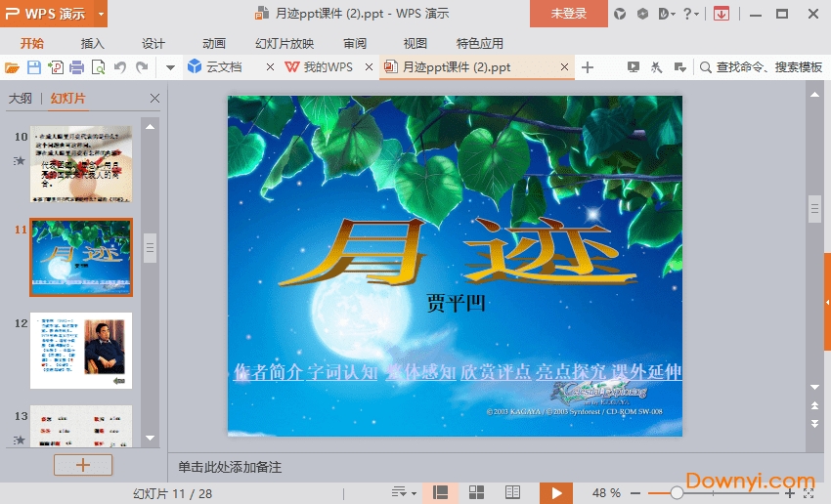Viewport: 831px width, 504px height.
Task: Switch to the 我的WPS tab
Action: tap(319, 67)
